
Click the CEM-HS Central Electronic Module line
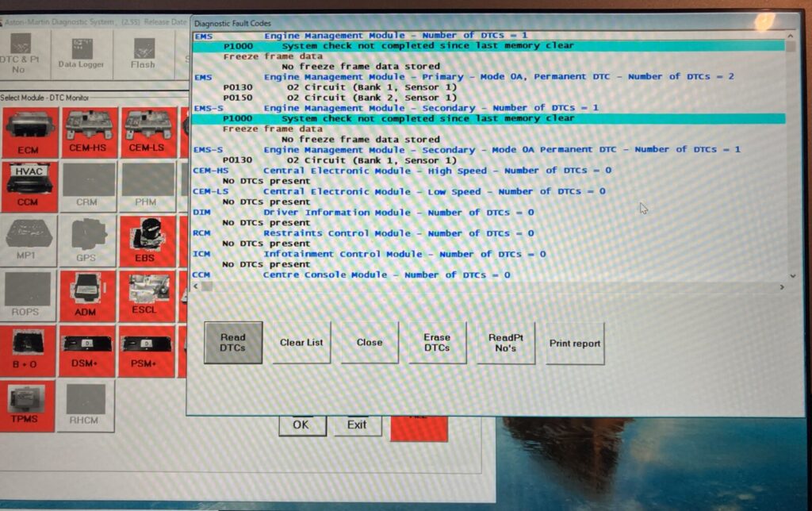point(402,171)
